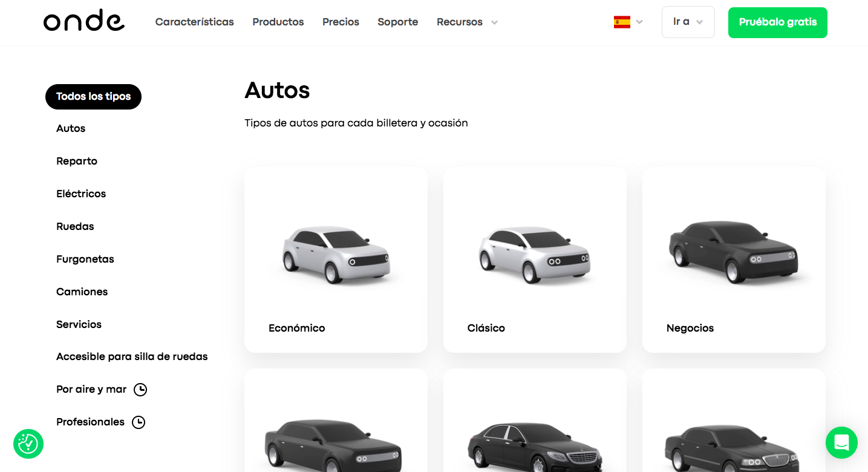Click the Spanish flag icon
The image size is (868, 472).
[622, 22]
